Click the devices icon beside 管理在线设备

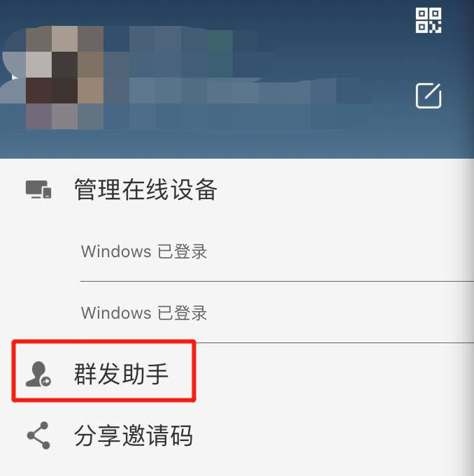[x=38, y=189]
